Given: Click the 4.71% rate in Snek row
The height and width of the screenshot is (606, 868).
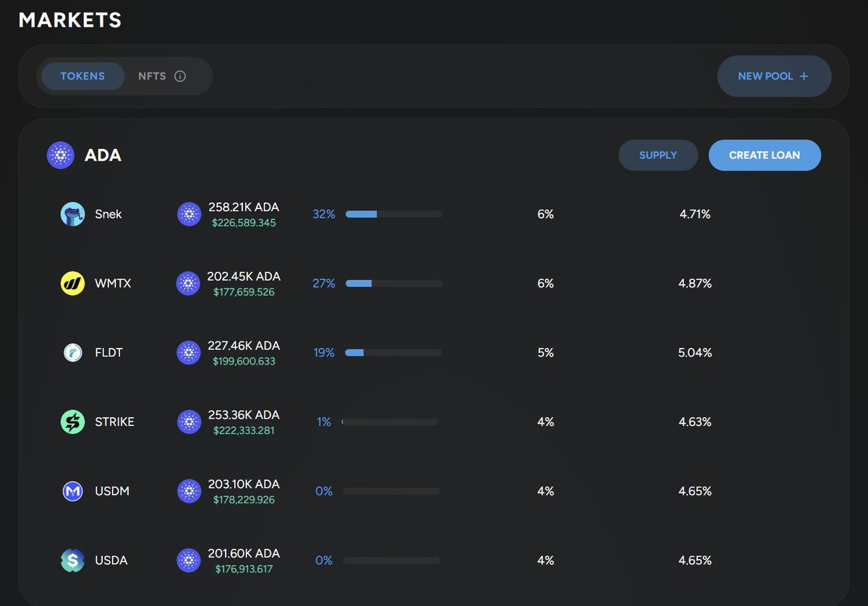Looking at the screenshot, I should (695, 214).
